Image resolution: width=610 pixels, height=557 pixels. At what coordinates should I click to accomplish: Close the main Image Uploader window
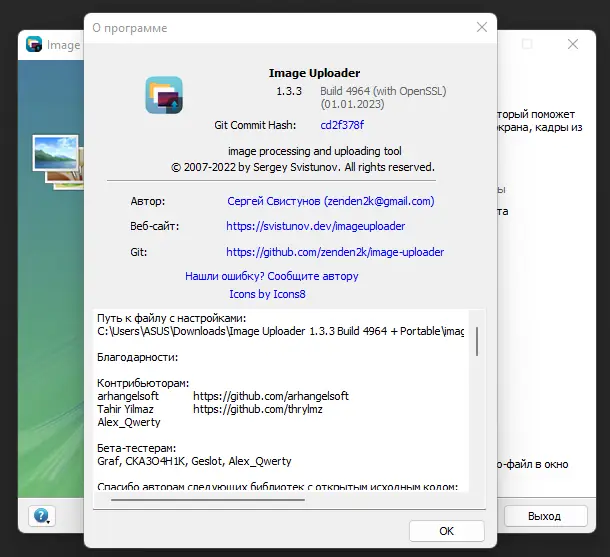click(573, 44)
